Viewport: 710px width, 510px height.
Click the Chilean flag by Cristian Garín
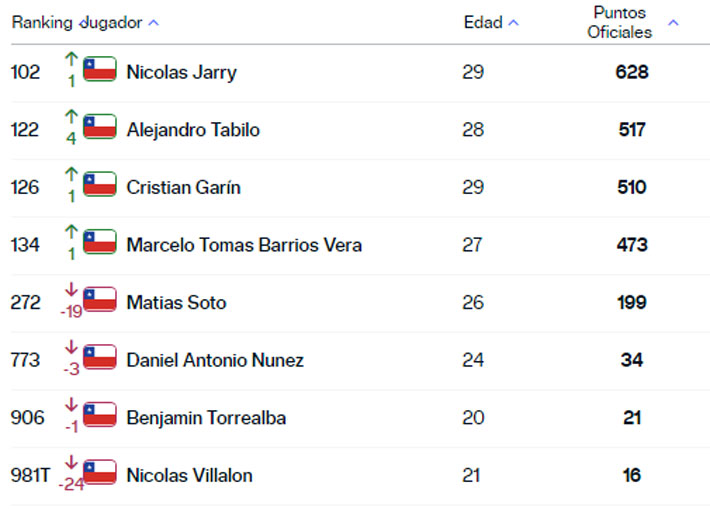[x=100, y=185]
